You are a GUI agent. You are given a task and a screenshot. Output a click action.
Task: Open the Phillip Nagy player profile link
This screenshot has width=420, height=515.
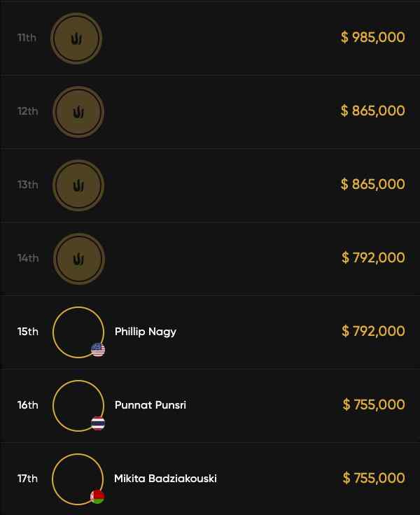coord(146,332)
